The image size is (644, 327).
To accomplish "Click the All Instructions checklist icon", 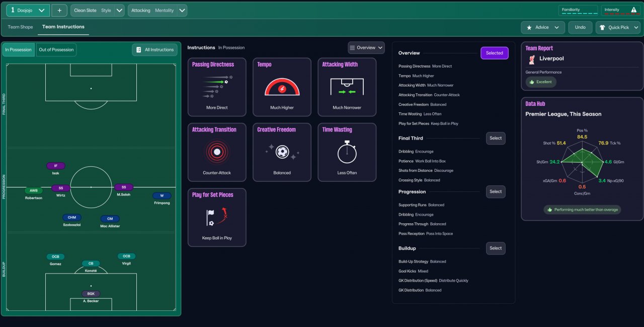I will click(x=139, y=50).
